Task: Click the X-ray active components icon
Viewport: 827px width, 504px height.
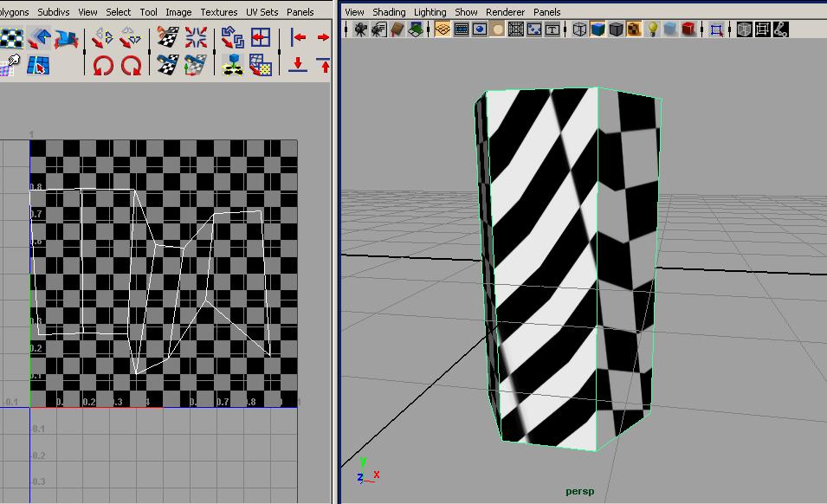Action: 762,29
